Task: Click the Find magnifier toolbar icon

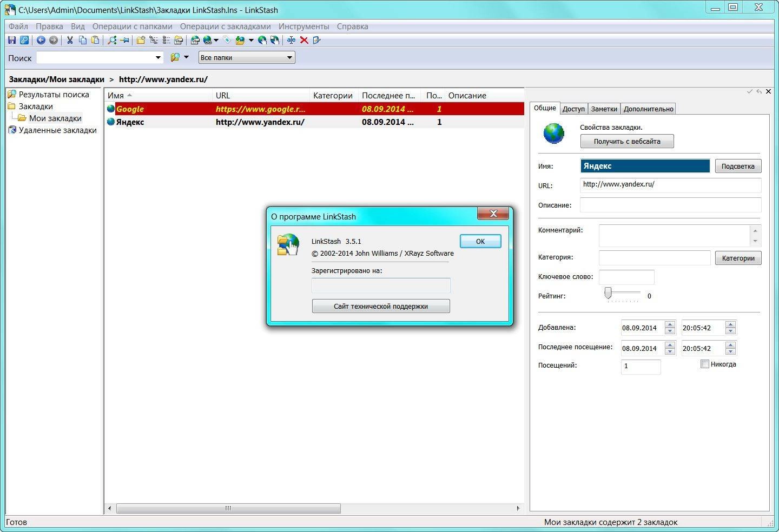Action: click(x=112, y=40)
